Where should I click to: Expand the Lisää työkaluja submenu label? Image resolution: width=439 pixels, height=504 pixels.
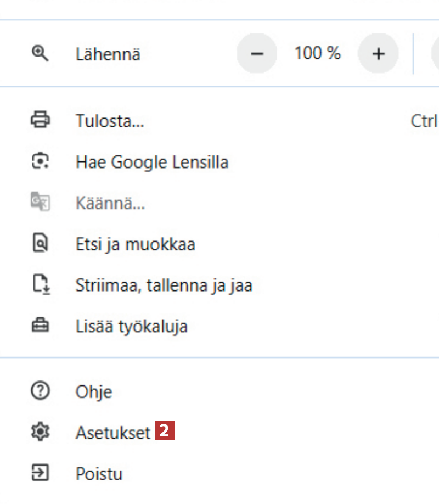[x=132, y=327]
